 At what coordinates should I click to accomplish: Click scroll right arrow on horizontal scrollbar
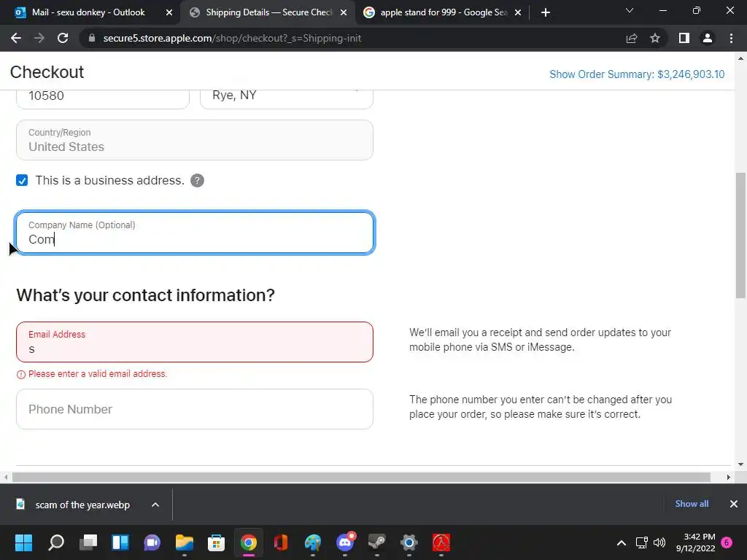pos(729,477)
